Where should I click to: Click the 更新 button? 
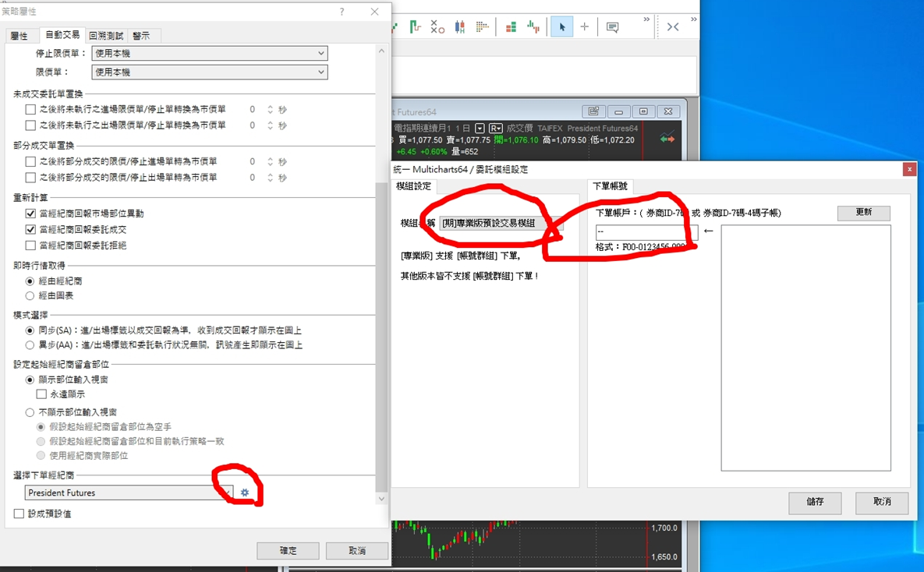(x=864, y=213)
